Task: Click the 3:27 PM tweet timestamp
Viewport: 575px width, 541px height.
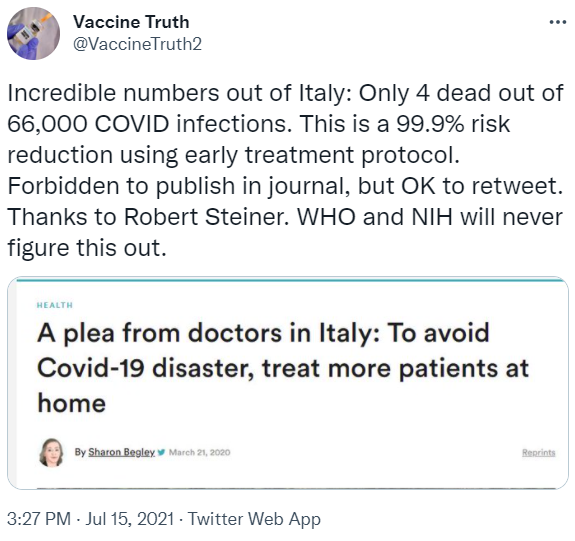Action: pos(39,519)
